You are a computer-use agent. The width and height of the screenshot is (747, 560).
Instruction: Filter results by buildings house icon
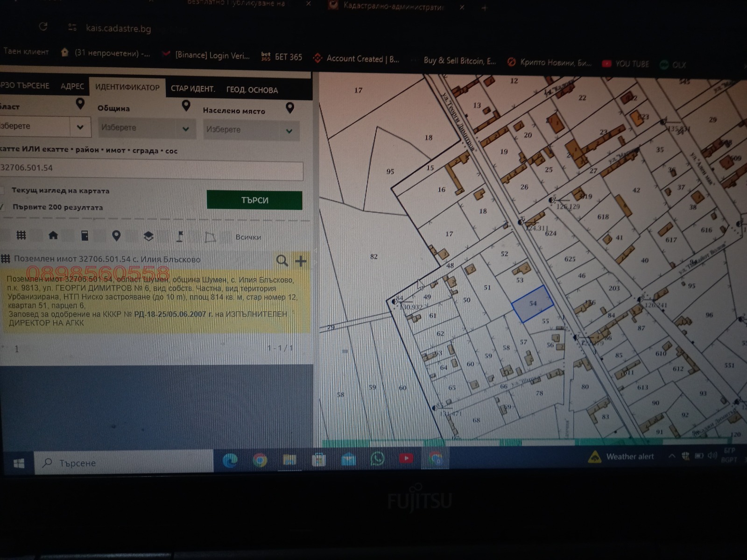(53, 235)
